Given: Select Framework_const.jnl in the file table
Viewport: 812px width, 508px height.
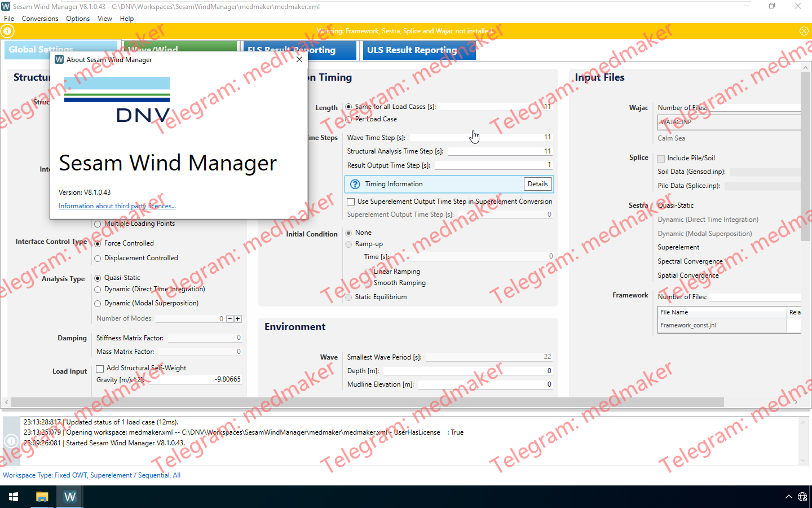Looking at the screenshot, I should tap(722, 325).
